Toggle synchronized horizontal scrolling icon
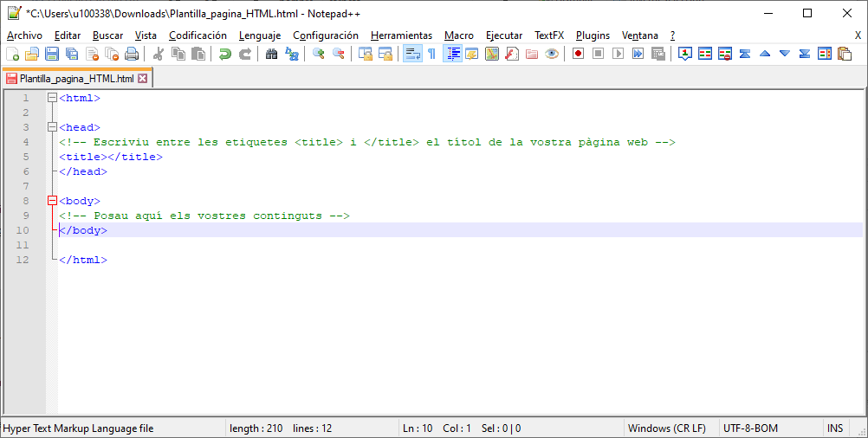The image size is (868, 438). point(385,54)
